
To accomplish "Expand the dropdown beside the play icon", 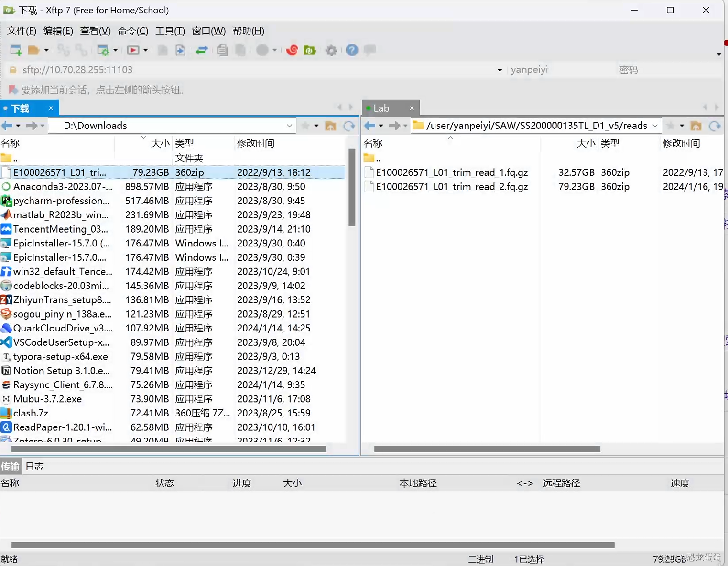I will click(x=145, y=50).
